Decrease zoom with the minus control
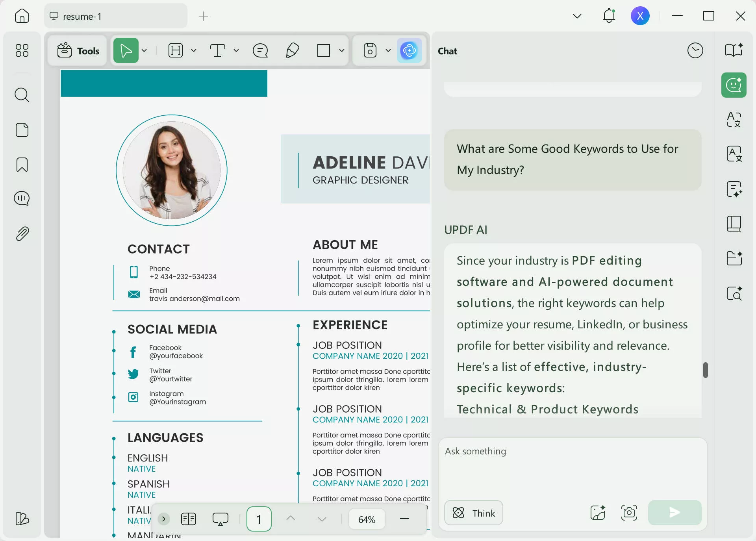756x541 pixels. 404,519
